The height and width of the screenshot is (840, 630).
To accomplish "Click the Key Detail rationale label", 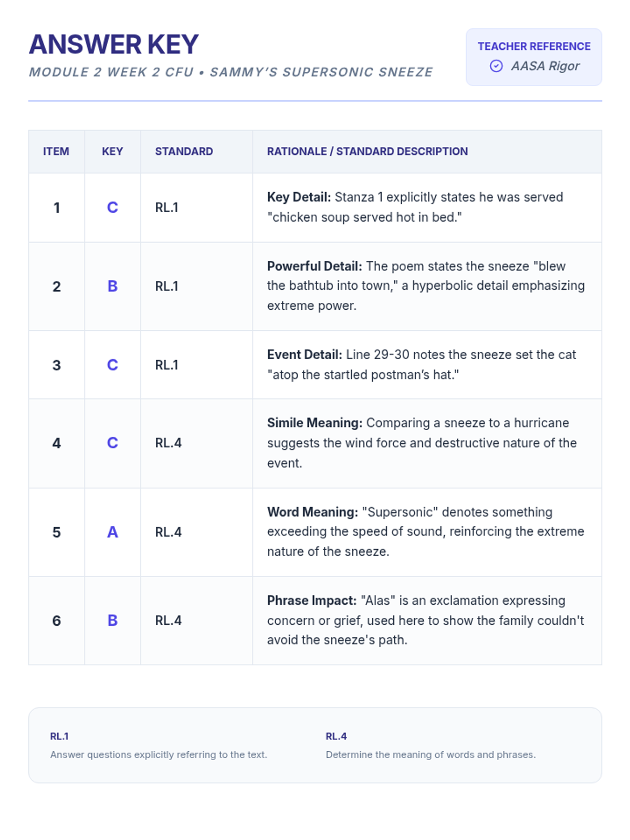I will pos(299,197).
